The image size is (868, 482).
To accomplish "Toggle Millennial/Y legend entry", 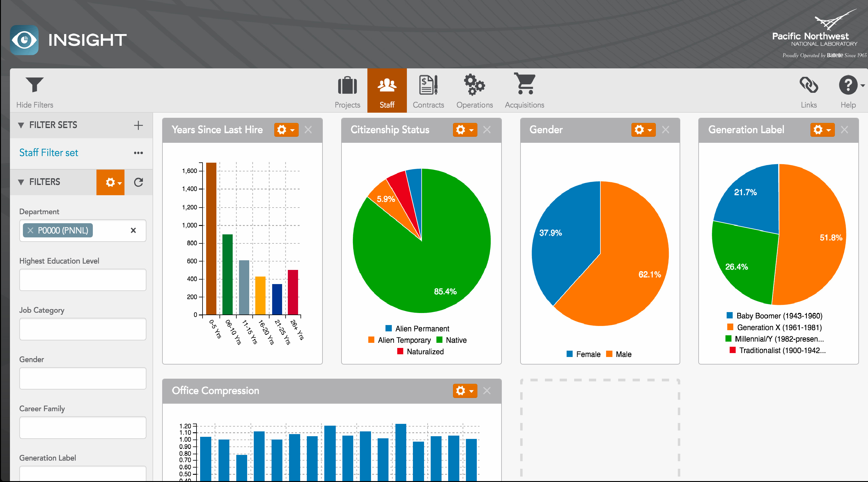I will [x=774, y=339].
